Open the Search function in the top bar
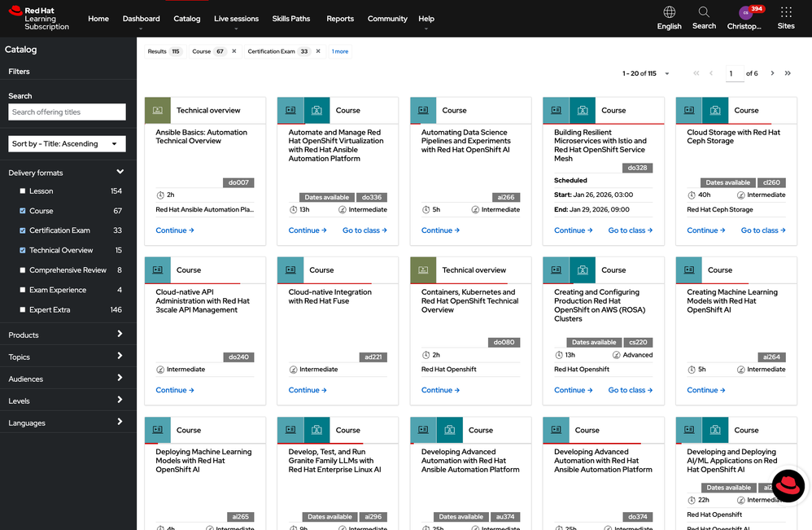812x530 pixels. (x=703, y=18)
